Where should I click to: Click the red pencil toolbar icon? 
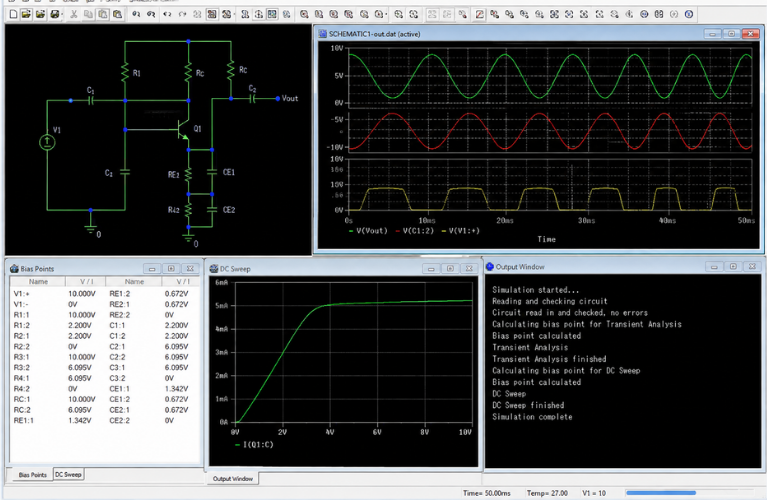click(480, 14)
